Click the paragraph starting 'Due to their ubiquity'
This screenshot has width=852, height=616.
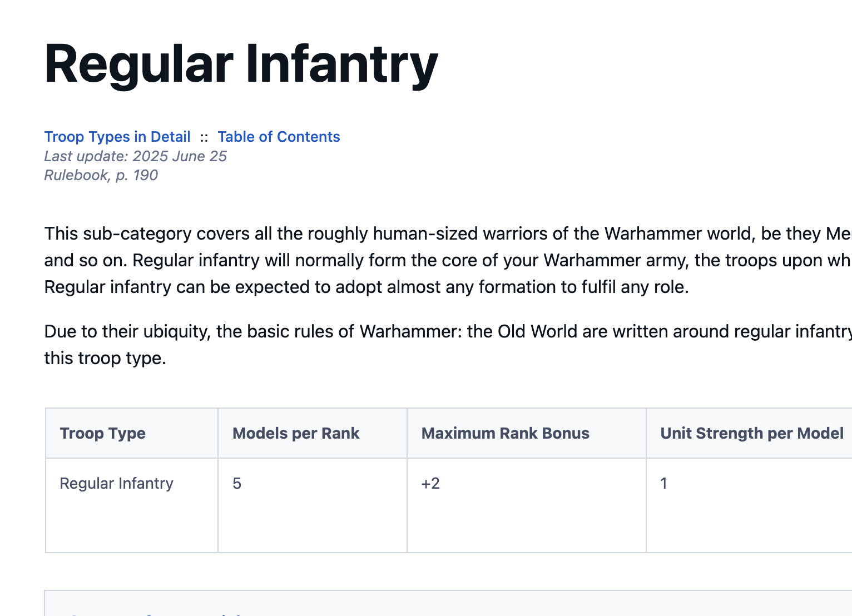(448, 345)
